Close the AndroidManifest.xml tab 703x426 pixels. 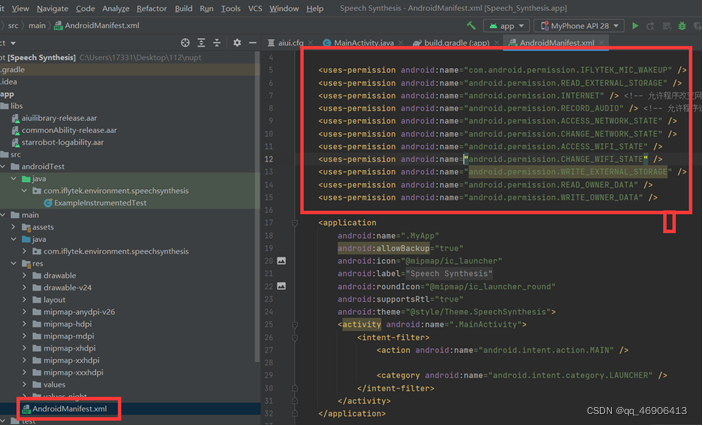(x=601, y=43)
